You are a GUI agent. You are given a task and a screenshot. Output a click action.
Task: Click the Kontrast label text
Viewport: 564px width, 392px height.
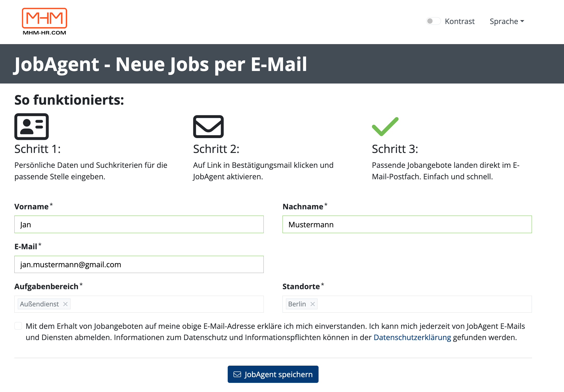click(x=460, y=21)
